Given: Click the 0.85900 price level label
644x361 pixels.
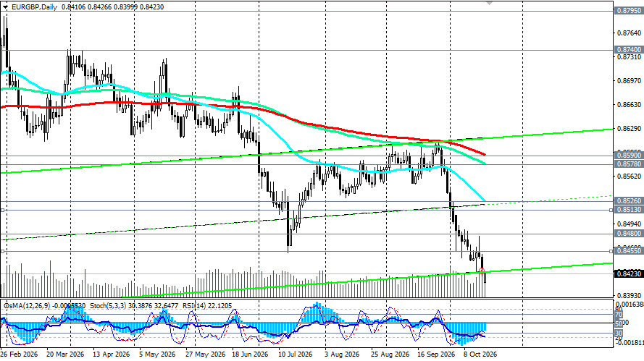Looking at the screenshot, I should point(629,156).
